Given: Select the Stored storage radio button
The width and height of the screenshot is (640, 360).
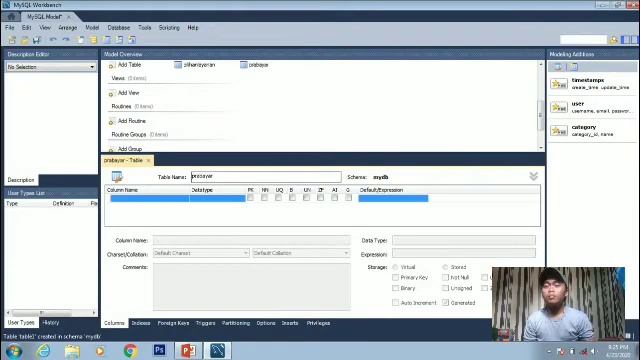Looking at the screenshot, I should [x=445, y=267].
